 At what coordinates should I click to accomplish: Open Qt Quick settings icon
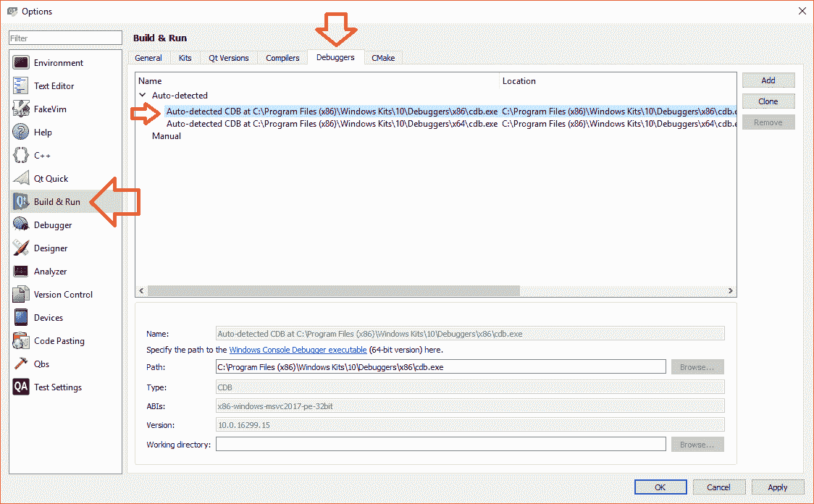[21, 179]
